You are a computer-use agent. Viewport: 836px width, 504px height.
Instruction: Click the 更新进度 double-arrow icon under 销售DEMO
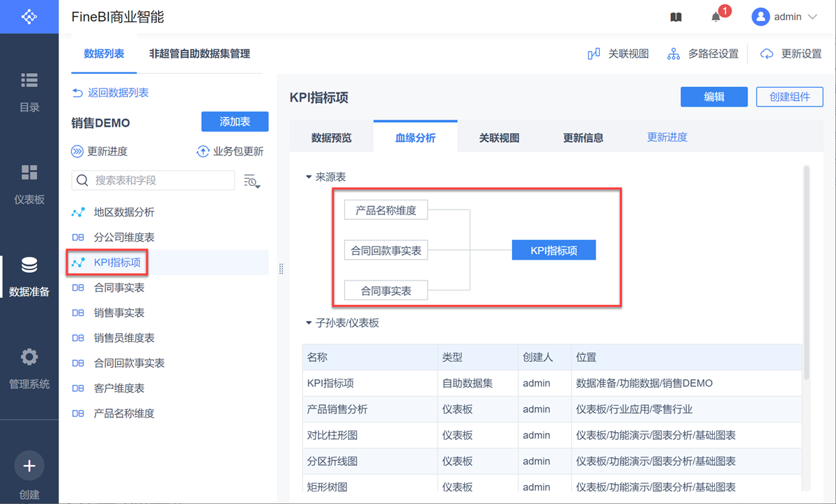77,151
